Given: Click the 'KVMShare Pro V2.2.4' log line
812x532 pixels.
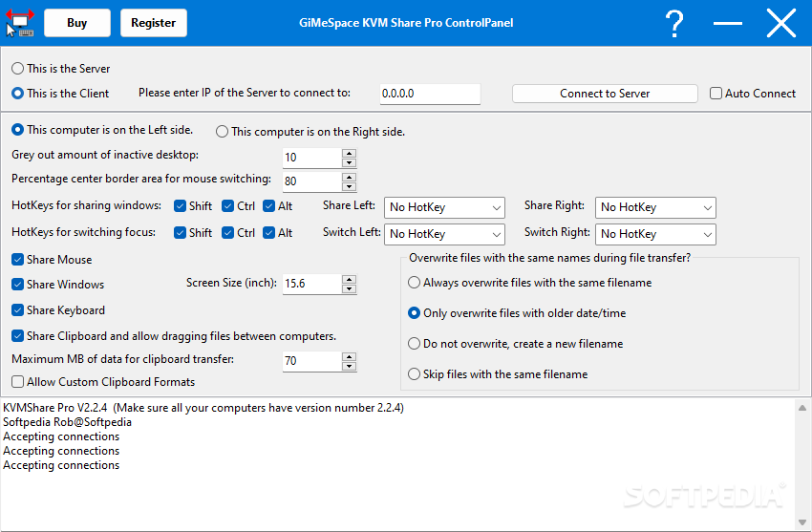Looking at the screenshot, I should coord(203,408).
